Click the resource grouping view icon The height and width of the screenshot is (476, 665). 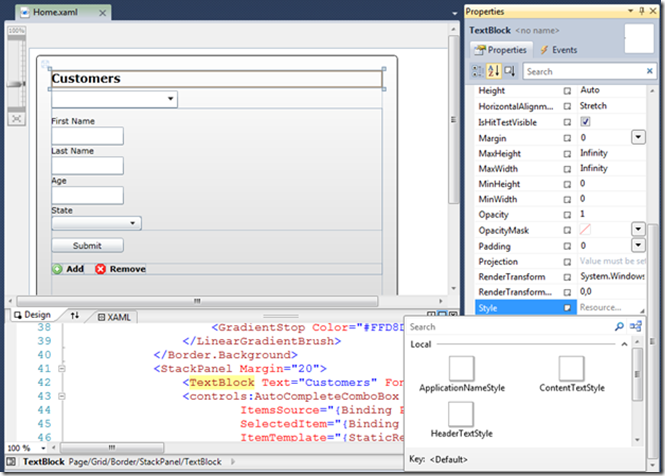(x=636, y=326)
